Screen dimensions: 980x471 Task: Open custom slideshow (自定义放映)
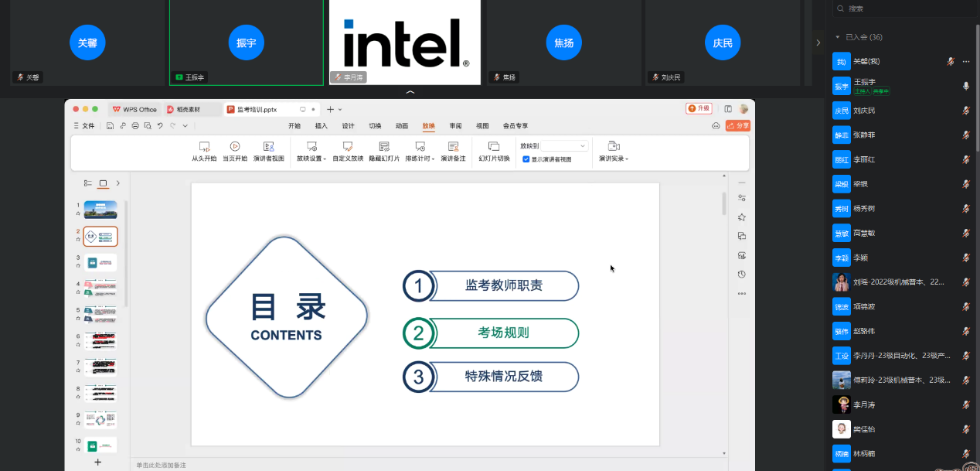(348, 151)
